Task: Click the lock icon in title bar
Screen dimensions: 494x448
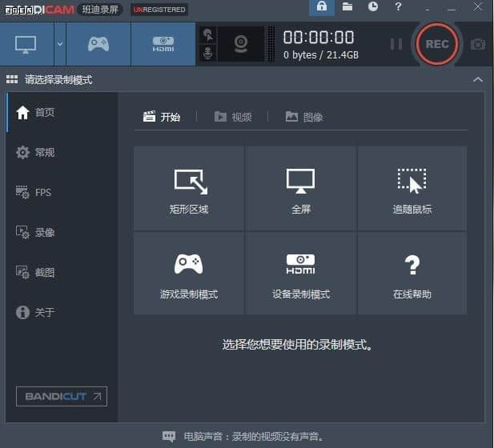Action: tap(322, 6)
